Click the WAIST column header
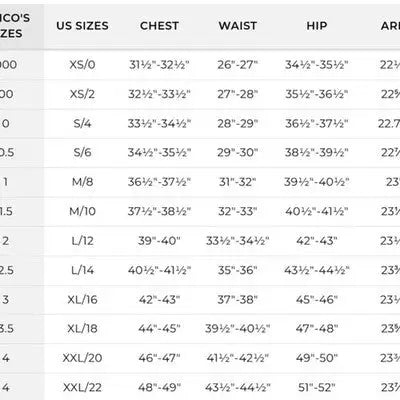Viewport: 400px width, 400px height. tap(238, 26)
